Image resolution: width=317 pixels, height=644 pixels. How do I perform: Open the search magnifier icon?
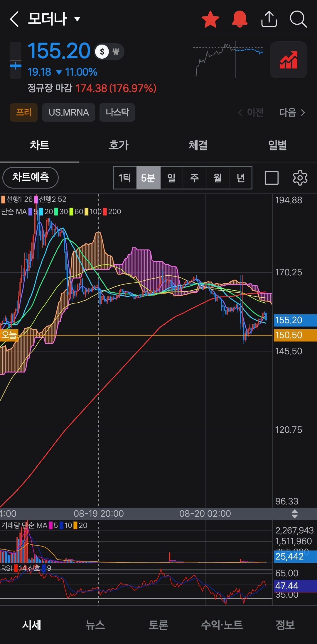(x=298, y=19)
